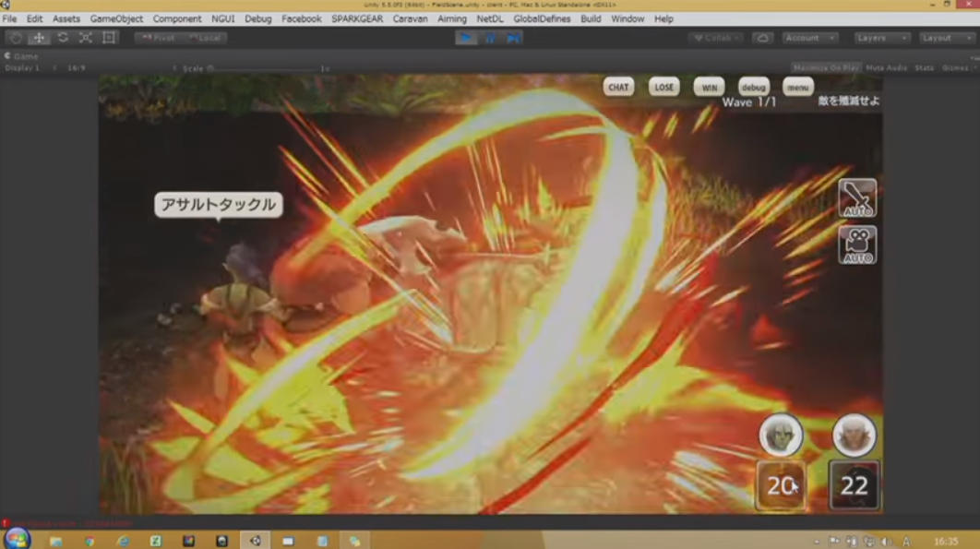Open the GameObject menu
980x549 pixels.
point(116,18)
